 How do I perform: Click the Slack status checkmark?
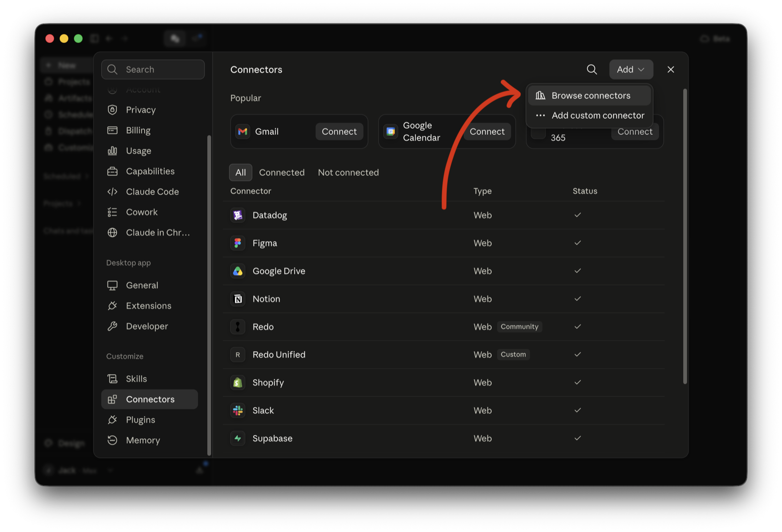[577, 410]
